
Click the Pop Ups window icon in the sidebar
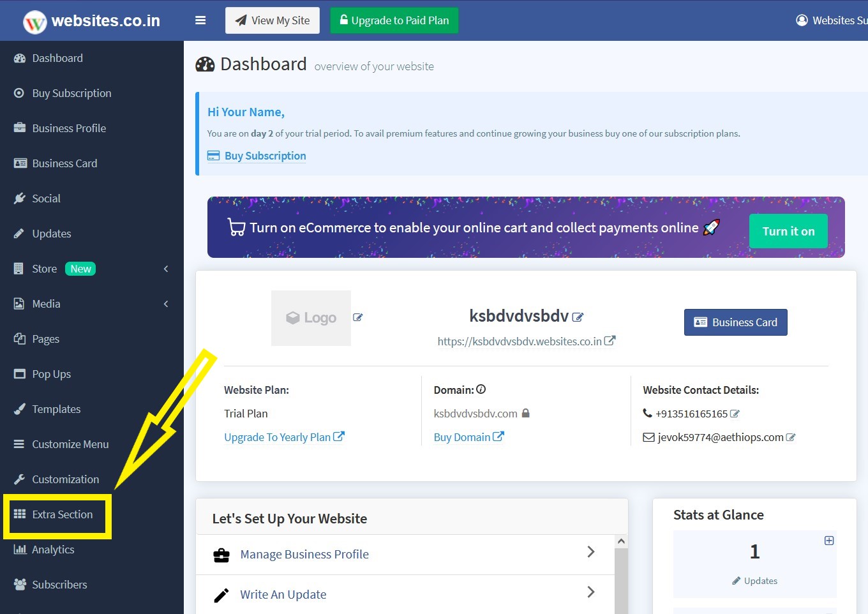(x=20, y=374)
